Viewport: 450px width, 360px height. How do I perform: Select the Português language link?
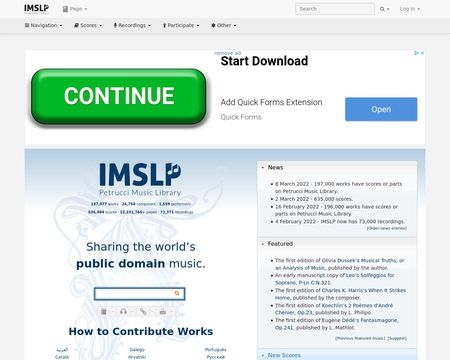point(215,350)
